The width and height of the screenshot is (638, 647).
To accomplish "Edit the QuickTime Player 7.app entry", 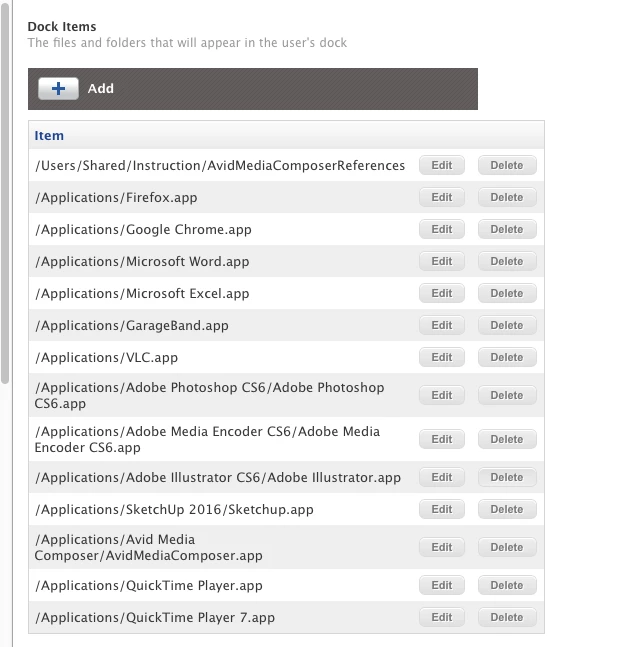I will 442,617.
